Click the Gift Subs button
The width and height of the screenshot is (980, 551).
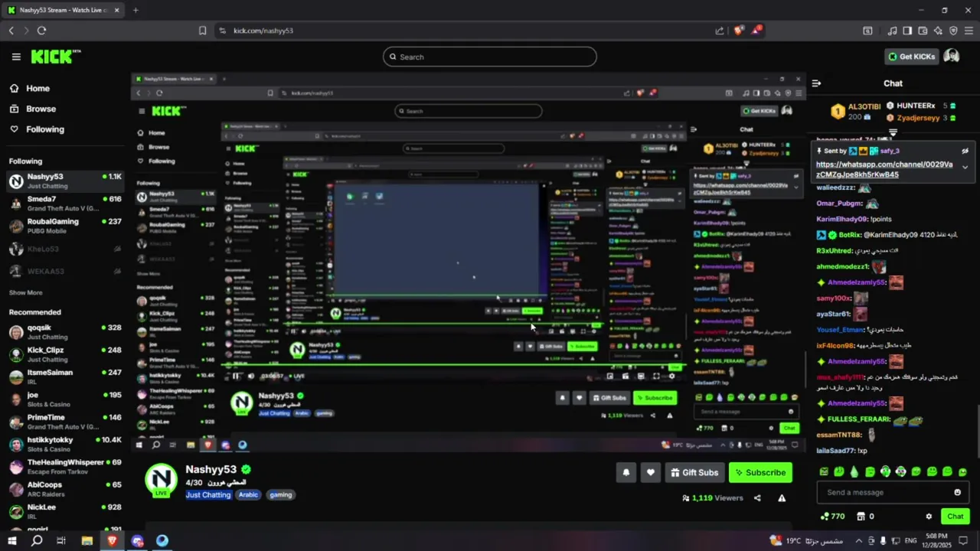694,473
